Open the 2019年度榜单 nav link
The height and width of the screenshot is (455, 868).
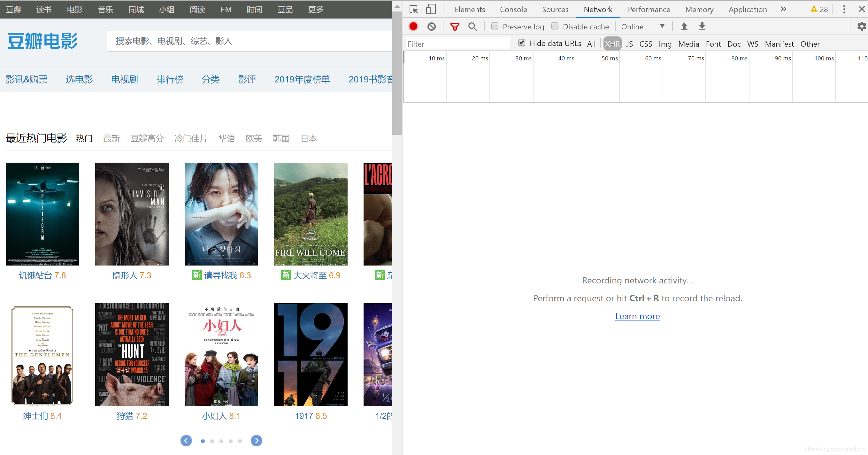302,79
